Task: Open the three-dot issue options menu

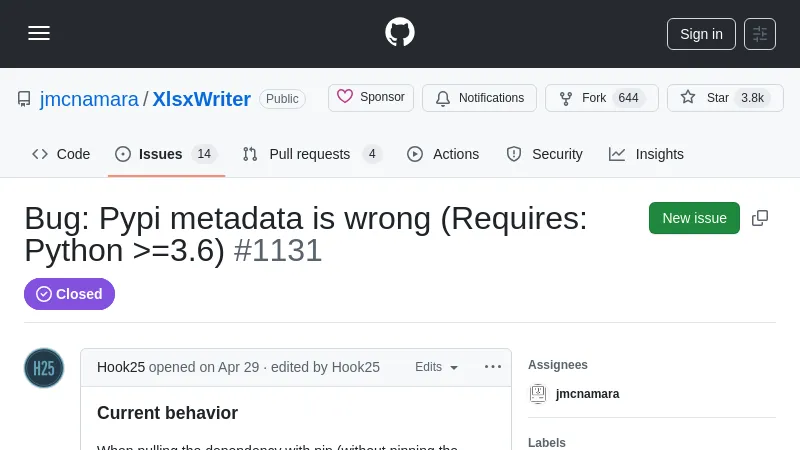Action: pos(492,367)
